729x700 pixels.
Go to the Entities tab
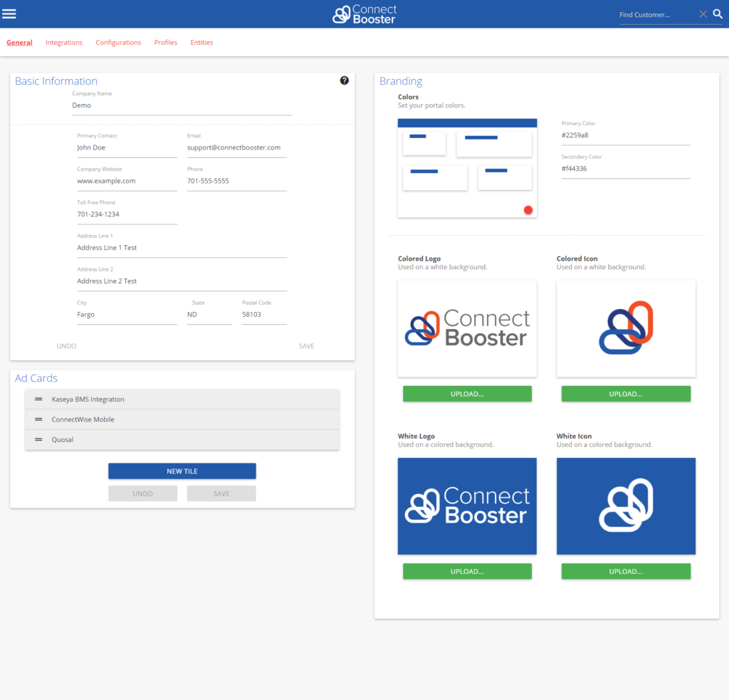201,42
